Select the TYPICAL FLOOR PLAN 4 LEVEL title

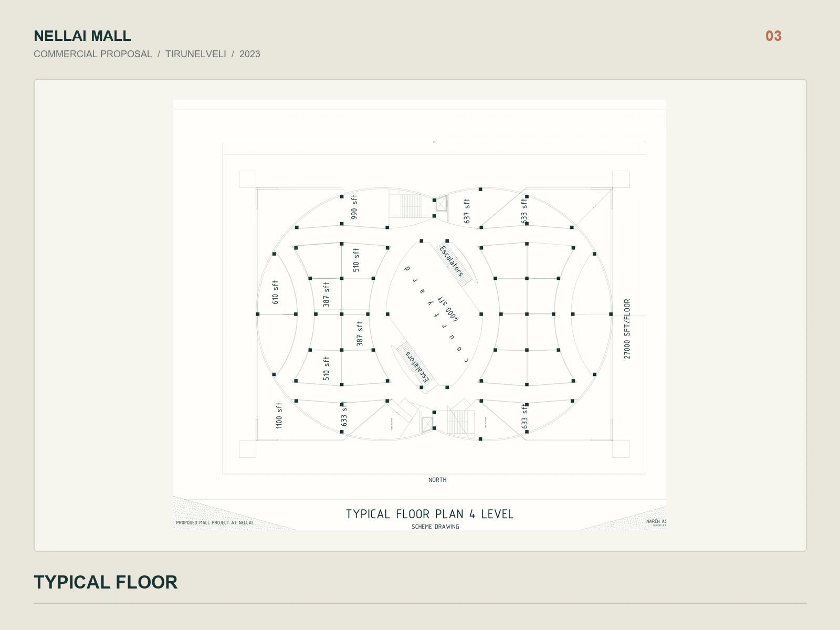tap(429, 514)
